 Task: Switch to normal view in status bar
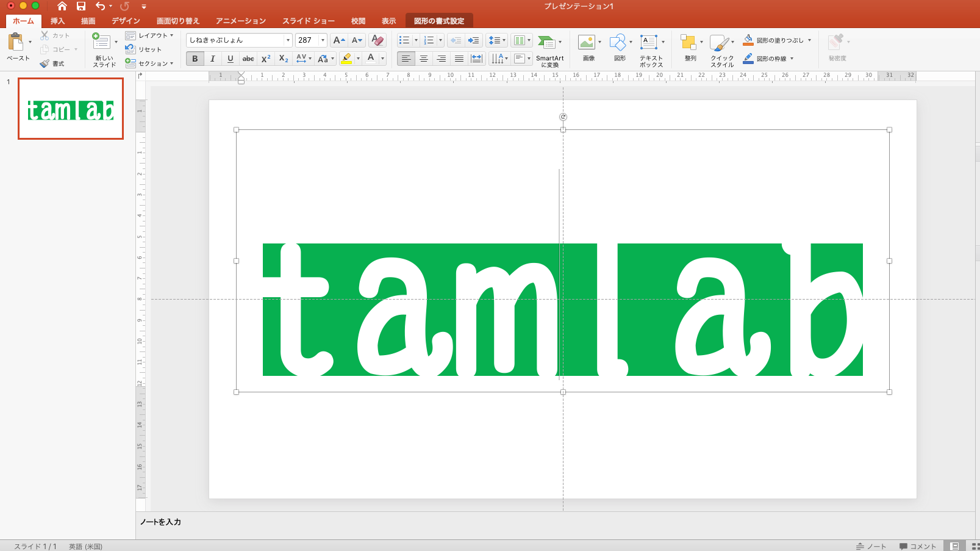955,546
